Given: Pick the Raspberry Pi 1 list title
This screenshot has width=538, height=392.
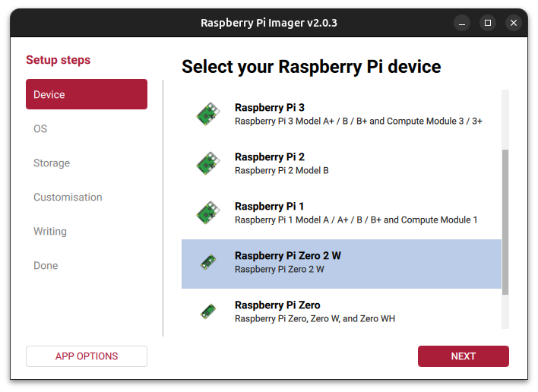Looking at the screenshot, I should (x=269, y=207).
